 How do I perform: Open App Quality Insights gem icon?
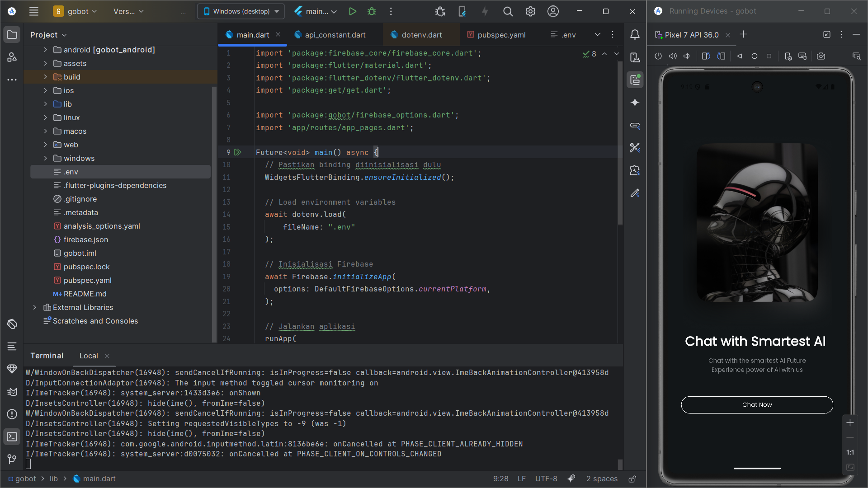coord(12,369)
